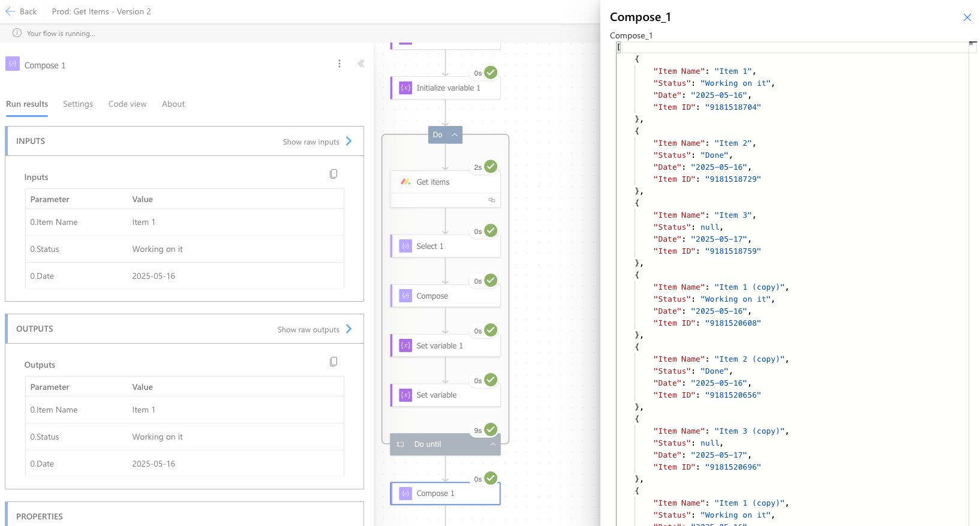Click the Compose 1 card icon in canvas

pyautogui.click(x=405, y=494)
